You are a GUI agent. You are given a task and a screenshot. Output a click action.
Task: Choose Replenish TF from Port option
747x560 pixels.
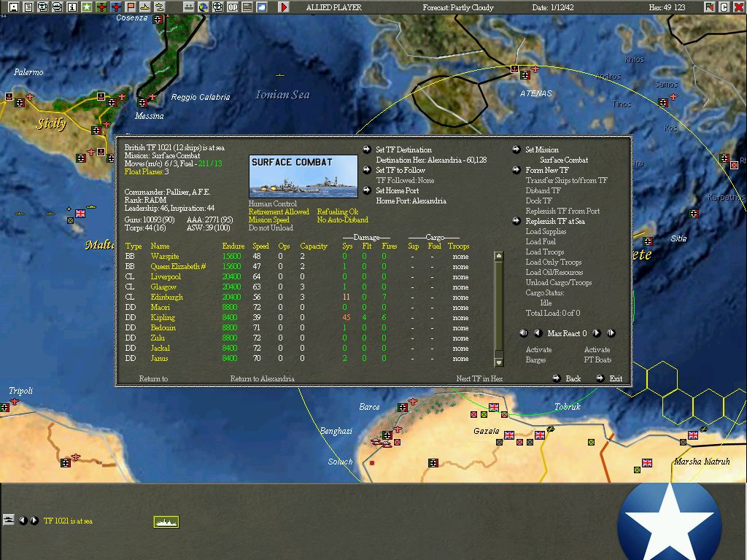[x=562, y=211]
